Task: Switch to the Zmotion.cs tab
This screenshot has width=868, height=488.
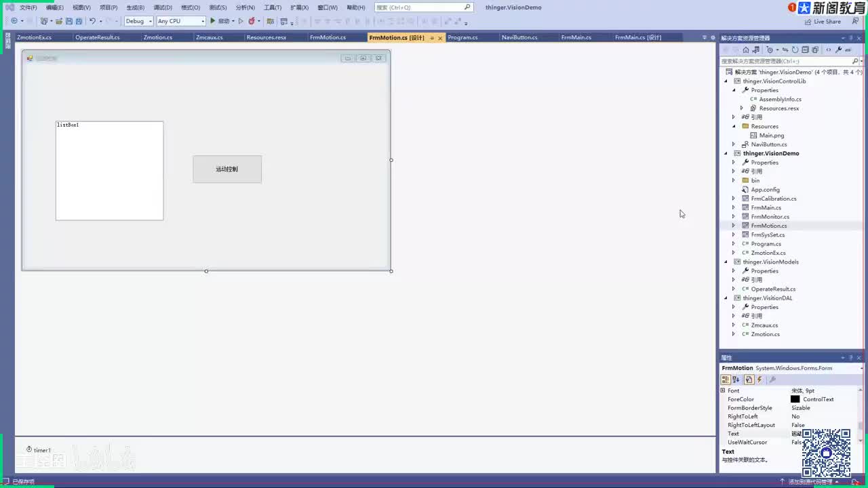Action: (157, 37)
